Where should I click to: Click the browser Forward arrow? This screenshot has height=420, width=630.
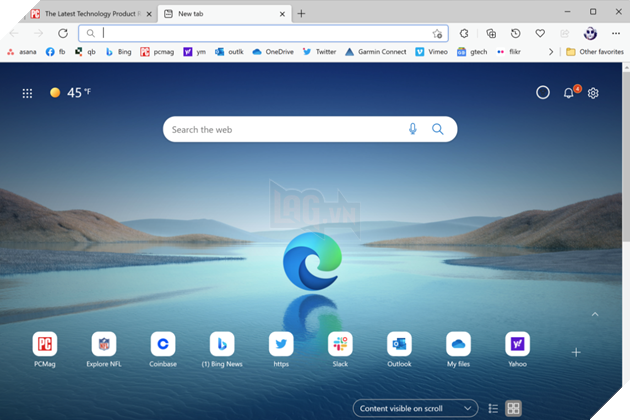coord(39,33)
